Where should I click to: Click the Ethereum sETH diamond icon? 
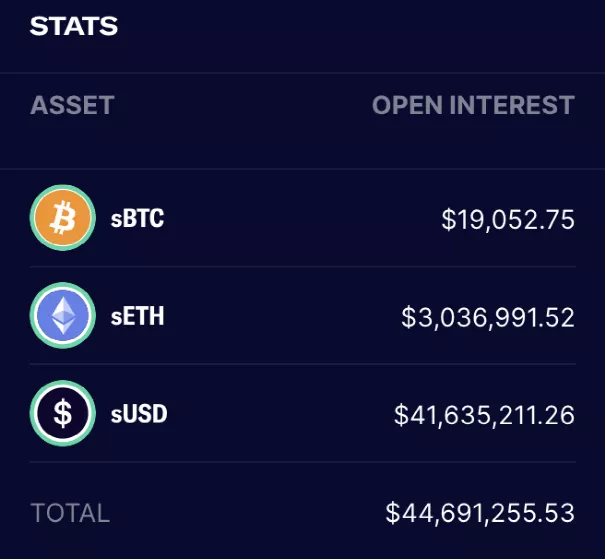63,316
